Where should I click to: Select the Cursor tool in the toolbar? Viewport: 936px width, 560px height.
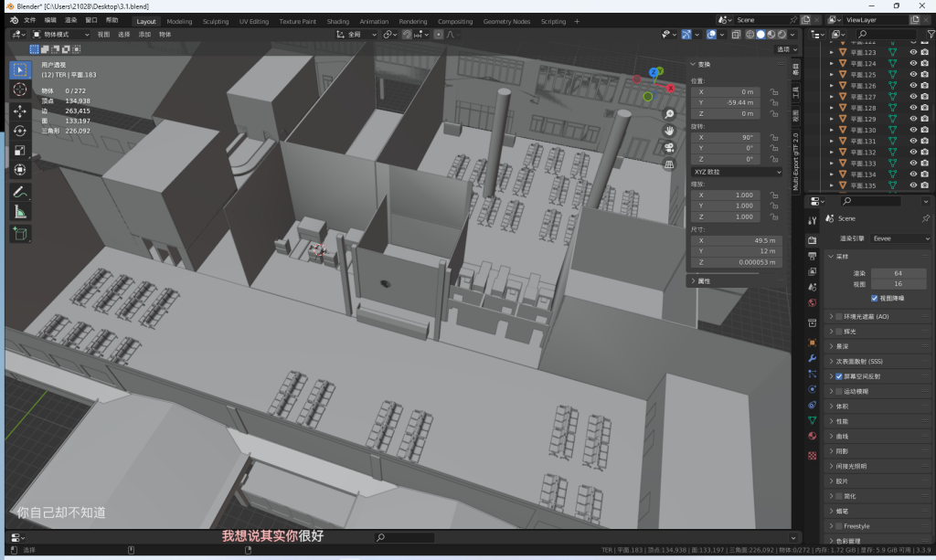point(20,90)
